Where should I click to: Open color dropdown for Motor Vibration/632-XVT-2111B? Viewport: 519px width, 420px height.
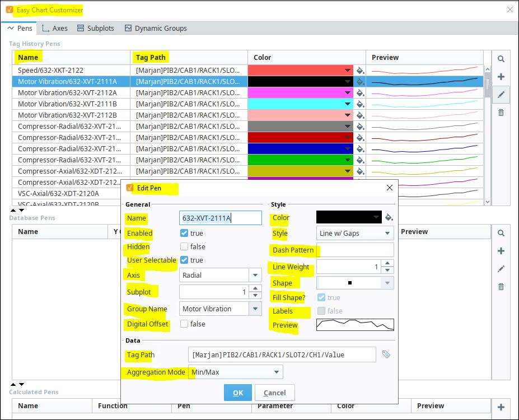(348, 104)
